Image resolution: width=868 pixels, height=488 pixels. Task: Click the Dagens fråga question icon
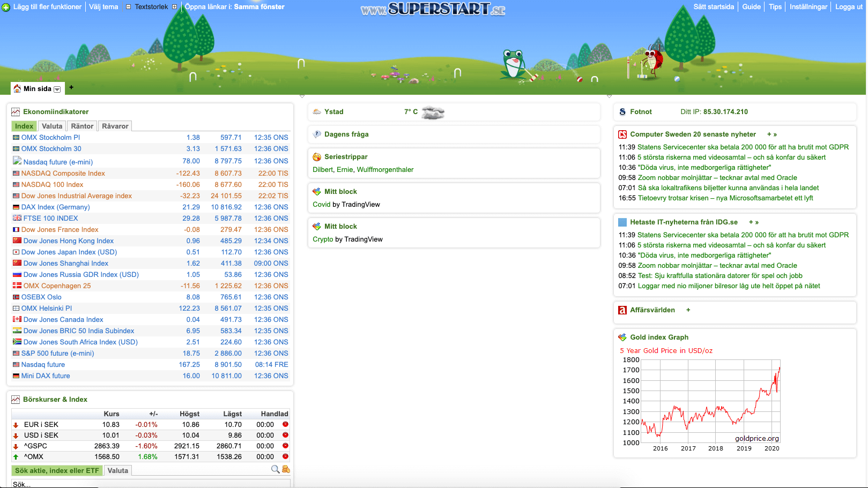click(317, 134)
